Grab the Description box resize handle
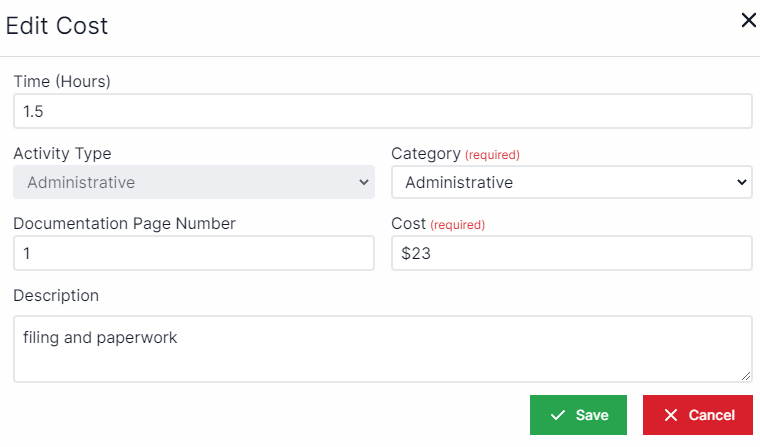760x447 pixels. coord(746,376)
